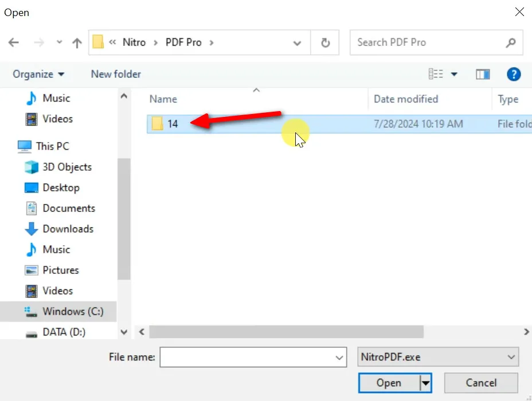This screenshot has width=532, height=401.
Task: Click the Back navigation arrow
Action: pyautogui.click(x=14, y=43)
